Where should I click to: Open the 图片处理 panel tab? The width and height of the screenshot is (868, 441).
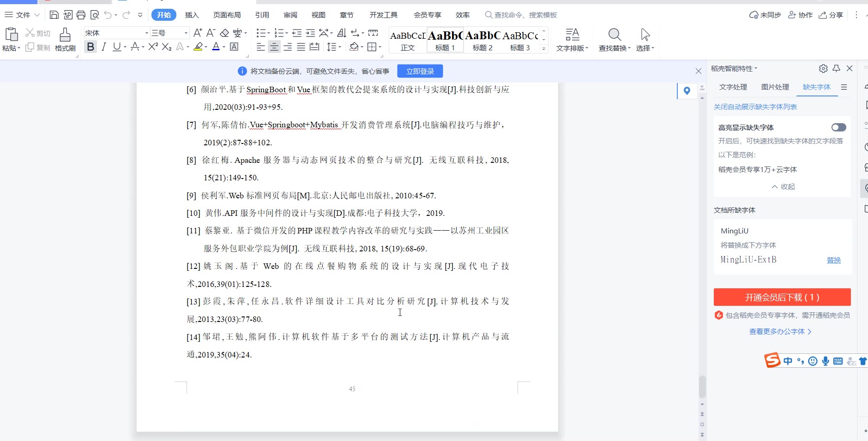coord(775,87)
